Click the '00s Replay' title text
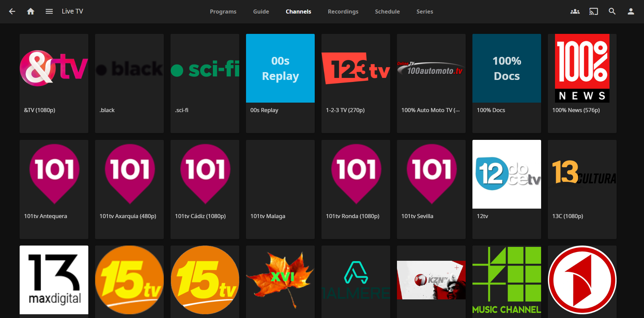 264,110
